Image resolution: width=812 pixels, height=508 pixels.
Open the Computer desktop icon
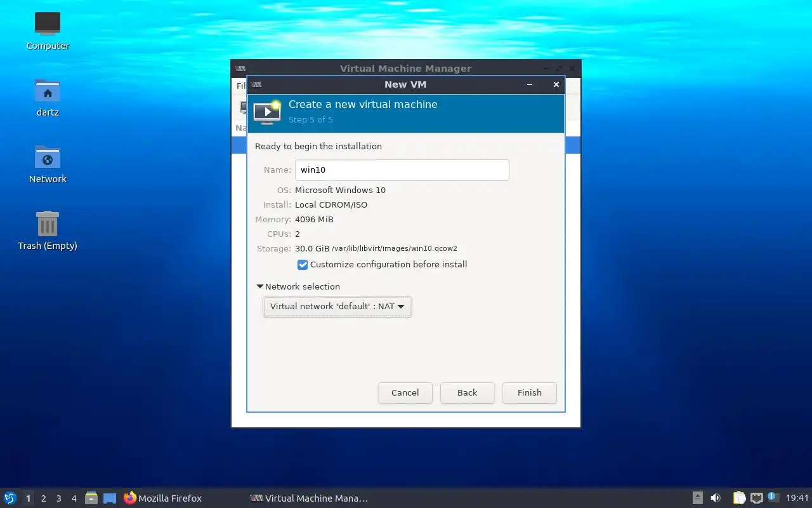[x=48, y=30]
